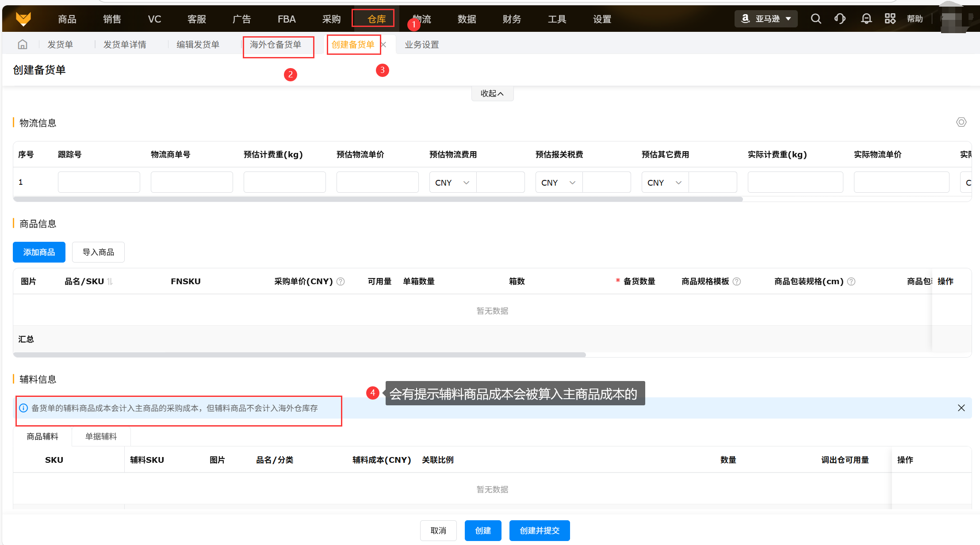The image size is (980, 545).
Task: Click the customer support headset icon
Action: click(840, 19)
